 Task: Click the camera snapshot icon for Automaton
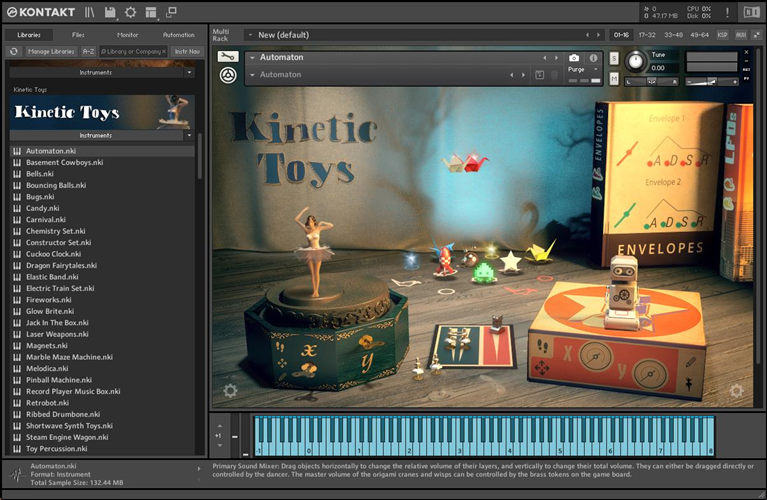pos(574,58)
